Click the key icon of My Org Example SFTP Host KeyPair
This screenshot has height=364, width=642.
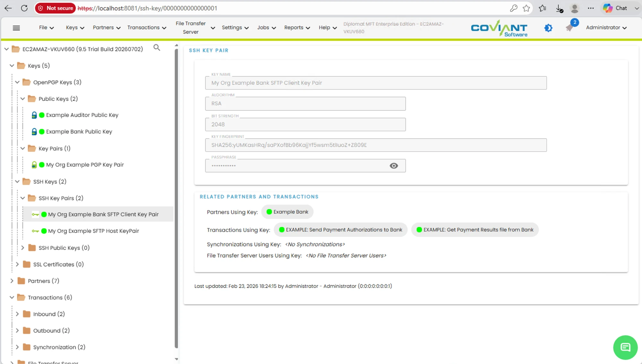35,231
